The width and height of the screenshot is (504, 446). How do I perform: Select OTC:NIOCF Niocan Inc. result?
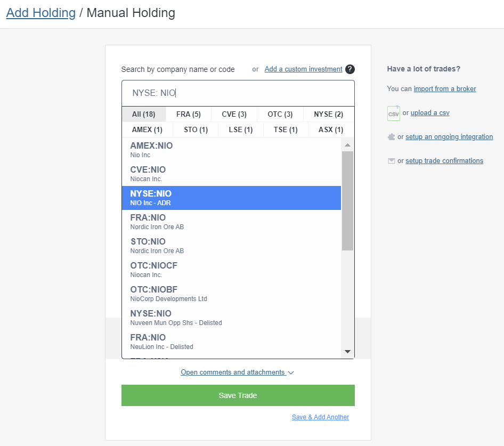point(231,270)
